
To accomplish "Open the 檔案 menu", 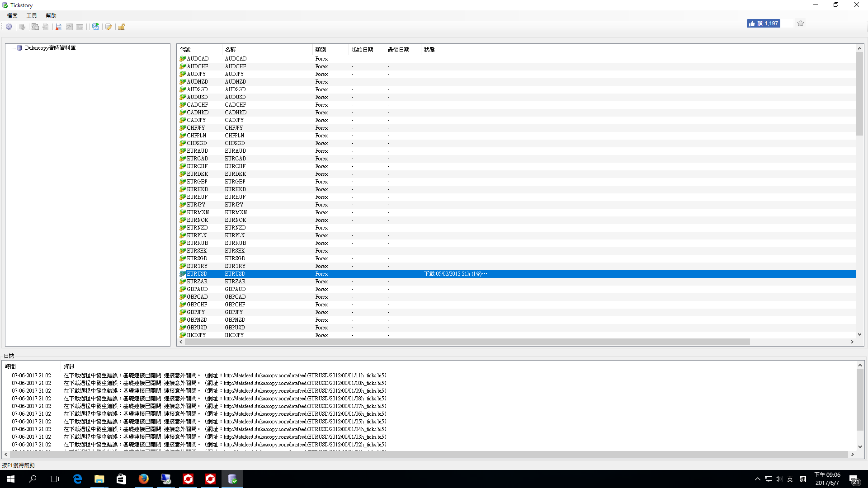I will click(12, 16).
